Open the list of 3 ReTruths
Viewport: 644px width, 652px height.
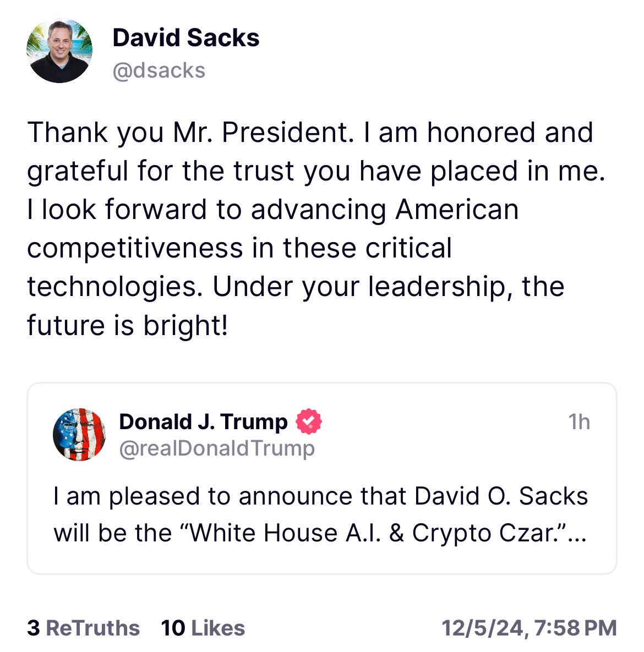[81, 626]
